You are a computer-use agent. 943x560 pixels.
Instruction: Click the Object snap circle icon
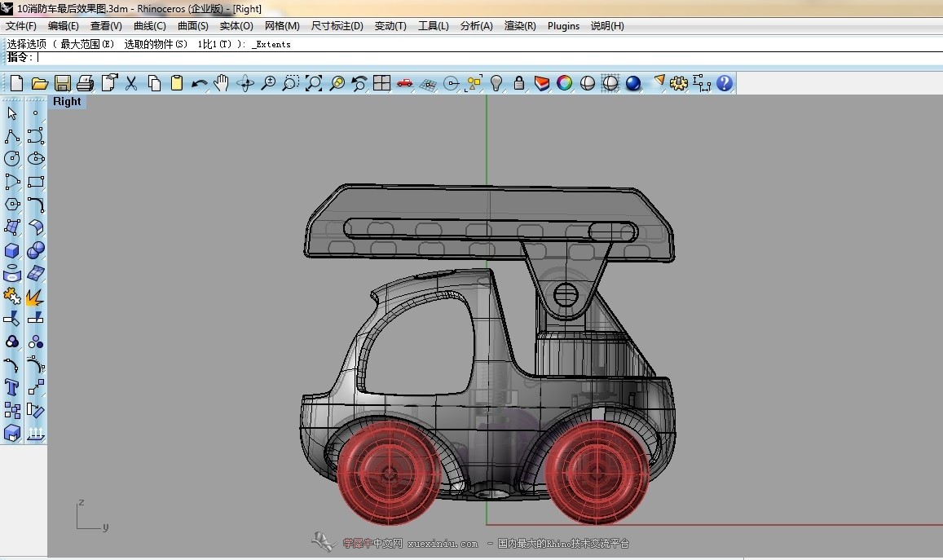(x=451, y=83)
